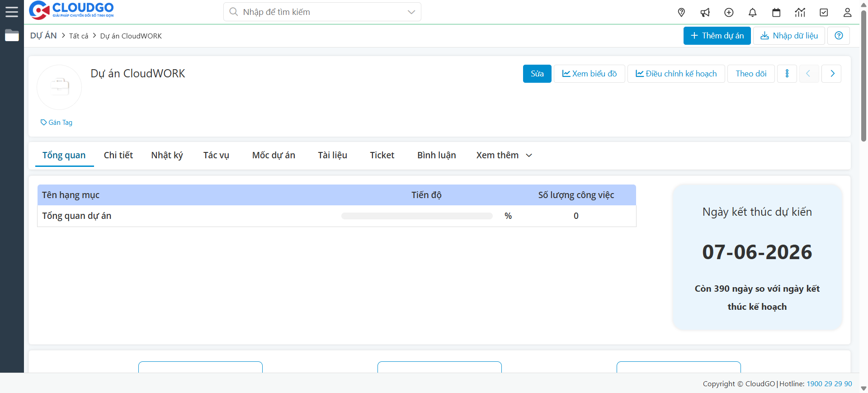Click the help question mark button
This screenshot has height=393, width=868.
[839, 36]
